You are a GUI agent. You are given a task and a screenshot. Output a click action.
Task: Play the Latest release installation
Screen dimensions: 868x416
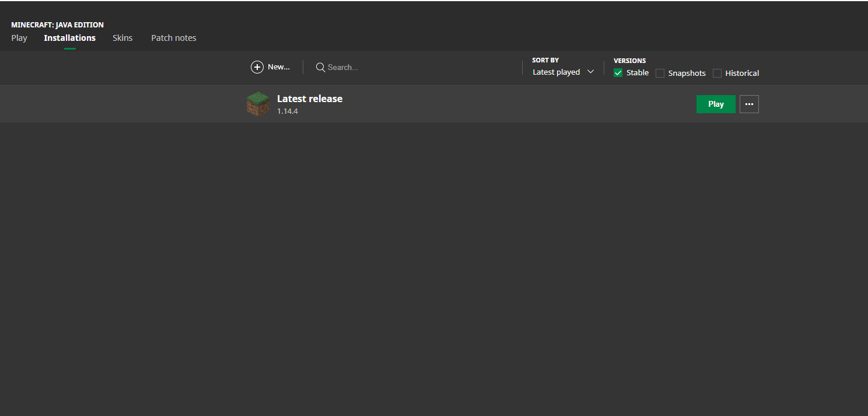pyautogui.click(x=716, y=104)
